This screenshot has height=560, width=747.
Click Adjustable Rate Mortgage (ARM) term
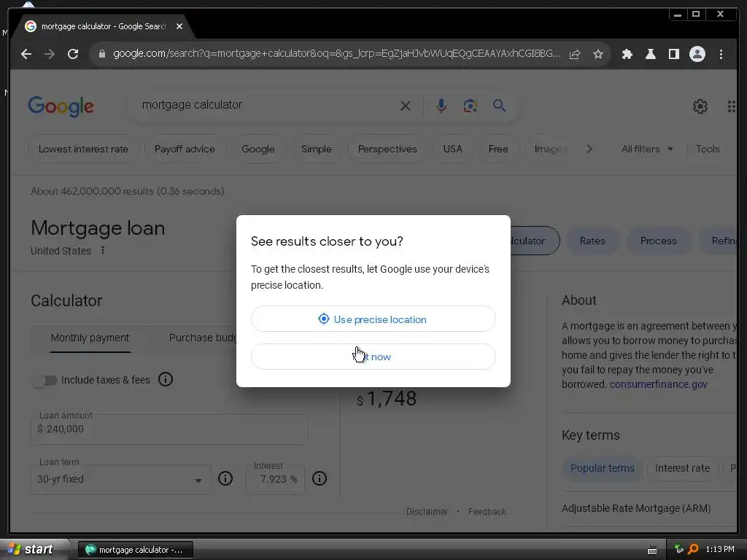(635, 508)
